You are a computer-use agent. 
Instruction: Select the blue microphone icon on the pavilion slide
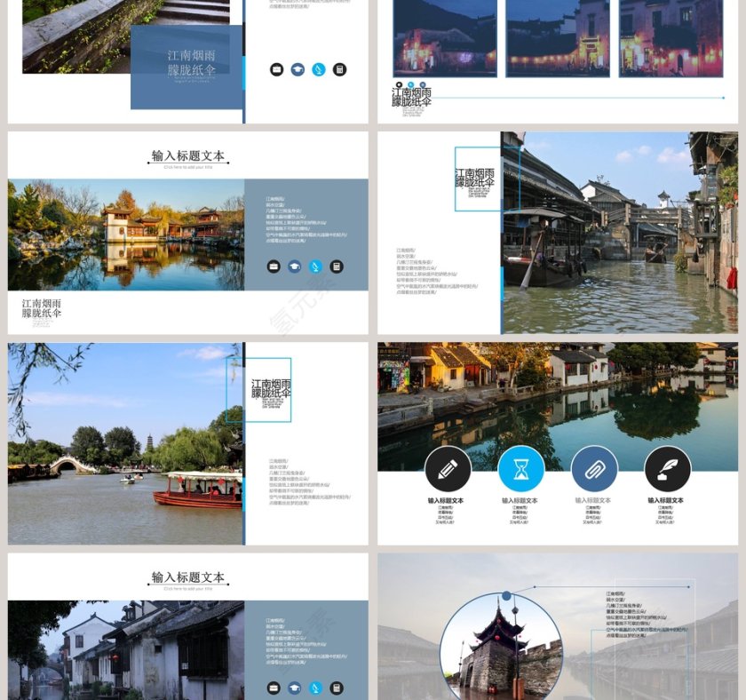tap(314, 265)
